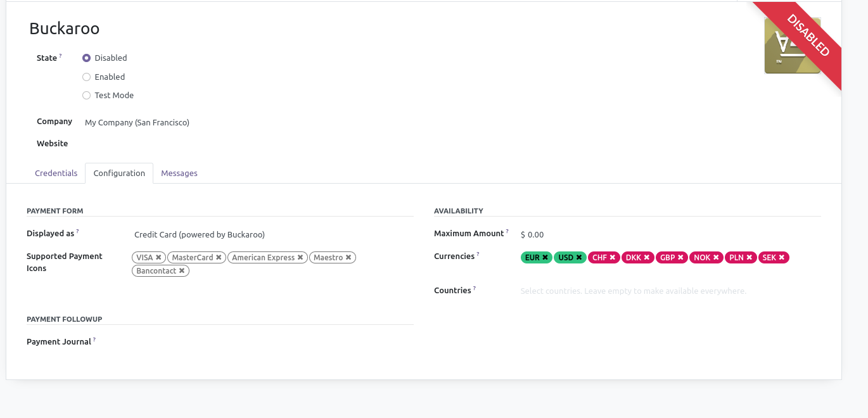Select the Test Mode radio button
This screenshot has height=418, width=868.
coord(87,96)
